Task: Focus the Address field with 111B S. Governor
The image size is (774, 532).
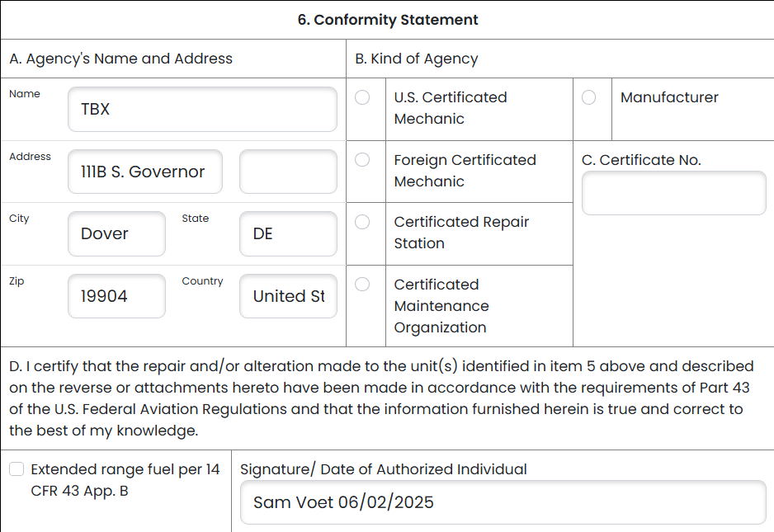Action: click(144, 172)
